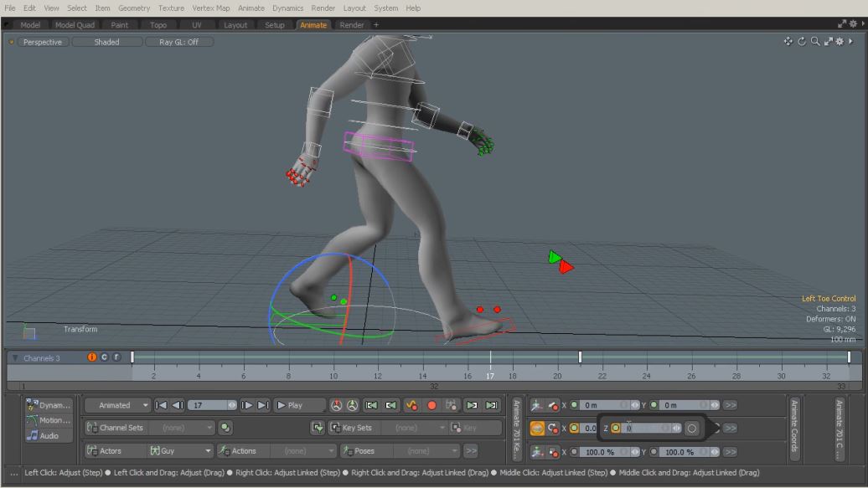
Task: Toggle Scale X key indicator dot
Action: 574,452
